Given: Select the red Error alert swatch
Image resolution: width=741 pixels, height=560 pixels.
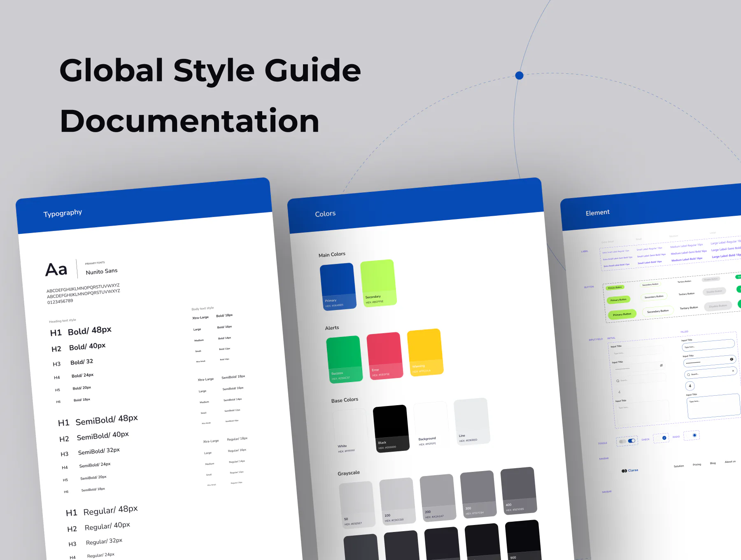Looking at the screenshot, I should click(x=385, y=356).
